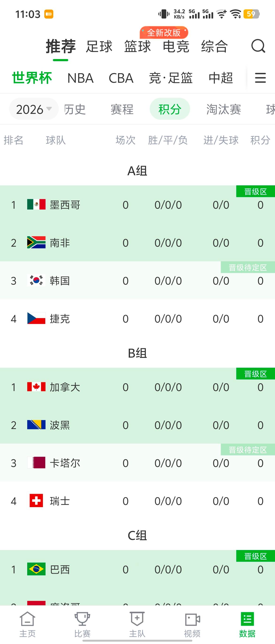The width and height of the screenshot is (275, 644).
Task: Select the 中超 league tab
Action: 221,78
